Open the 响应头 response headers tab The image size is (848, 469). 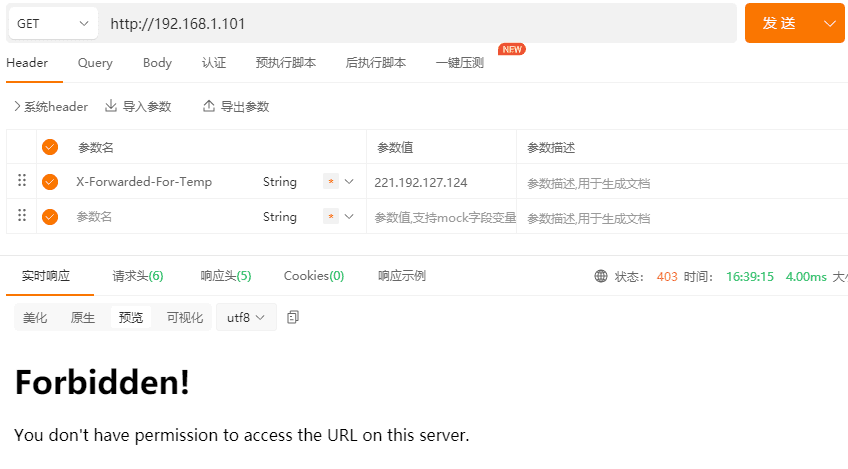coord(225,276)
